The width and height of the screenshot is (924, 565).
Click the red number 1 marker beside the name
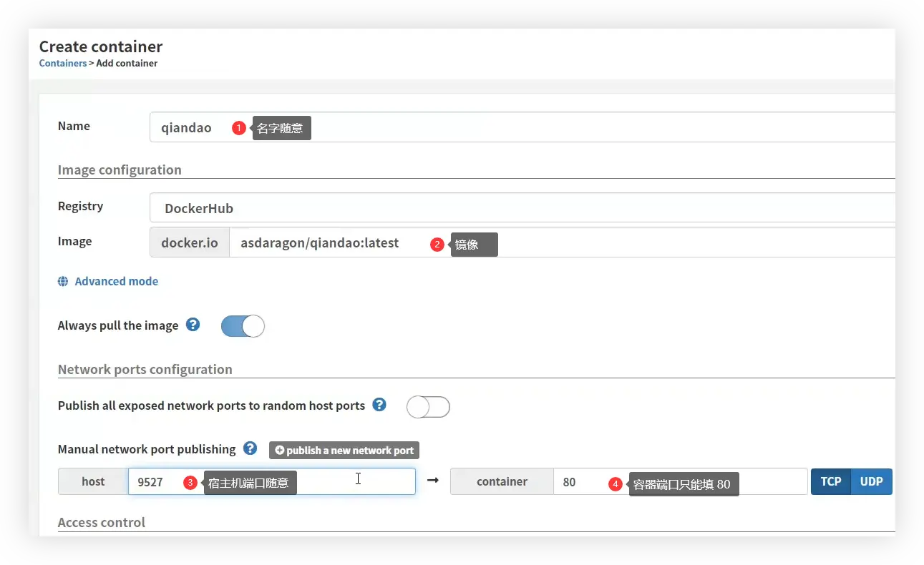point(239,128)
